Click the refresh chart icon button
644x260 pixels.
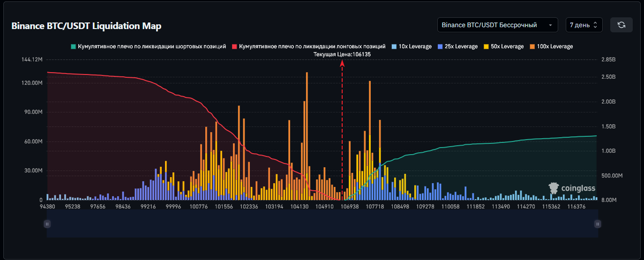pos(622,25)
